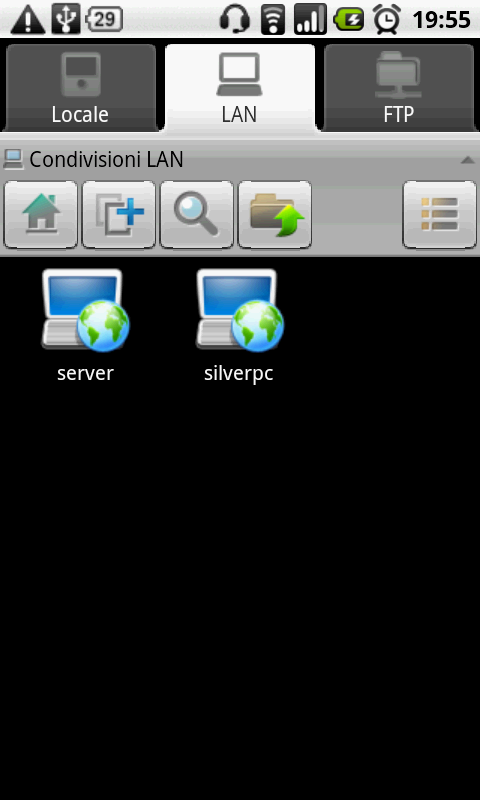Tap the Wi-Fi status icon
Screen dimensions: 480x800
coord(273,20)
